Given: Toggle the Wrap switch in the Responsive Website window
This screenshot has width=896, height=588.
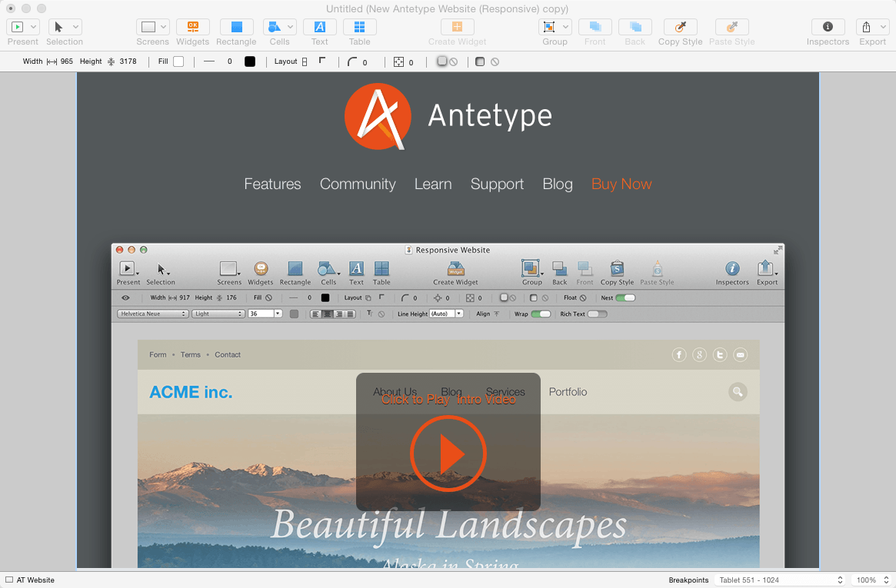Looking at the screenshot, I should tap(541, 314).
